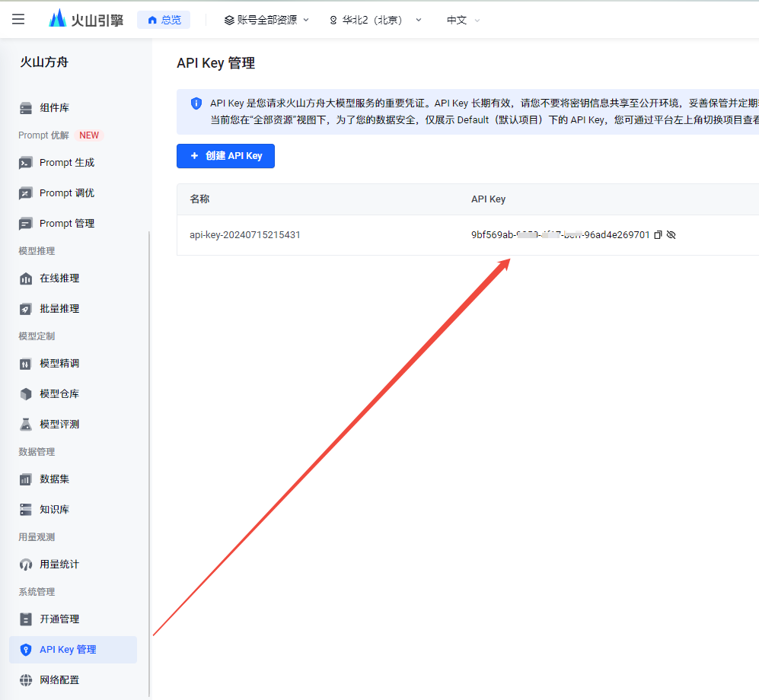Click the Prompt 生成 terminal icon

26,163
